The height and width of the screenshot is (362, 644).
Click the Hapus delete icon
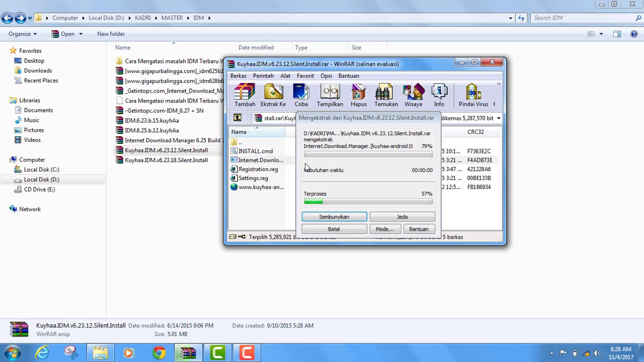(x=359, y=96)
